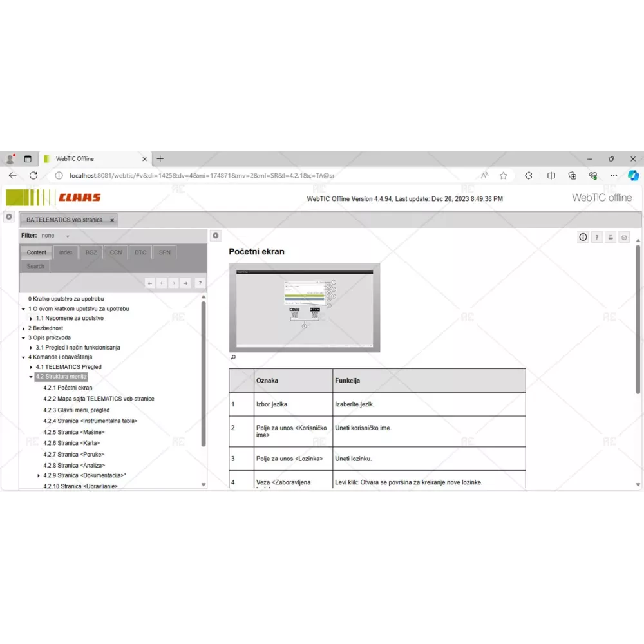Switch to the DTC tab
The width and height of the screenshot is (644, 644).
click(x=140, y=252)
